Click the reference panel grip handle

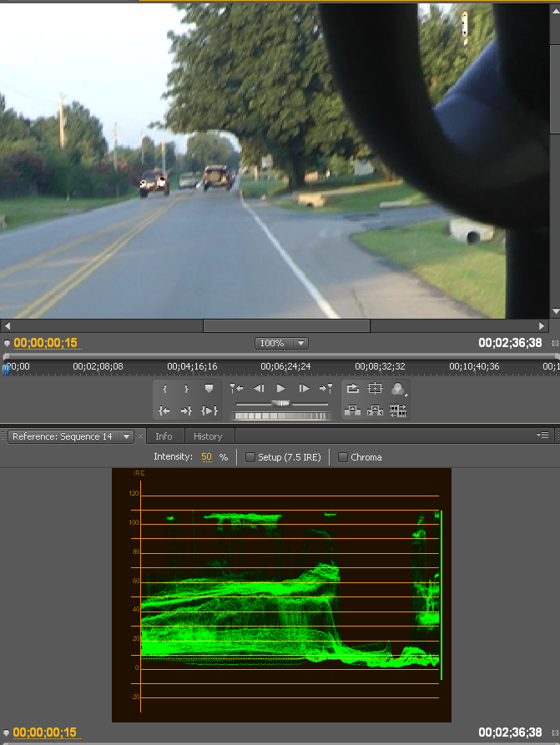click(3, 435)
